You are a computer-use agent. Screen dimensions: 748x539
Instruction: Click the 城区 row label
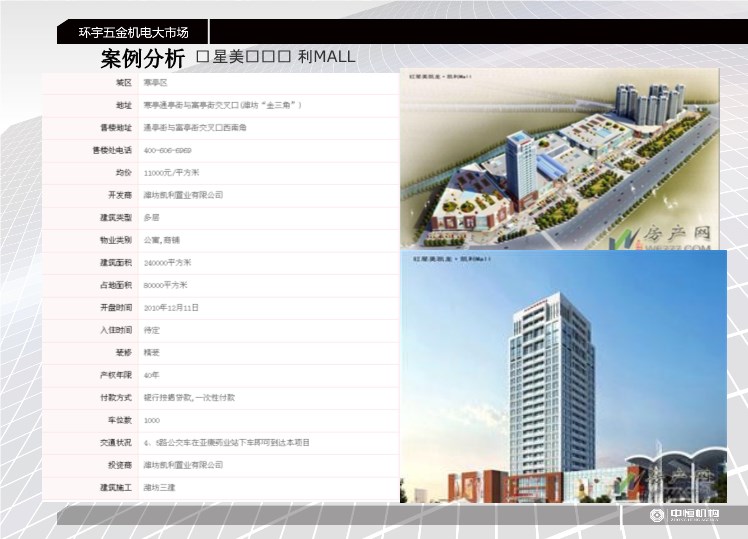(x=124, y=83)
